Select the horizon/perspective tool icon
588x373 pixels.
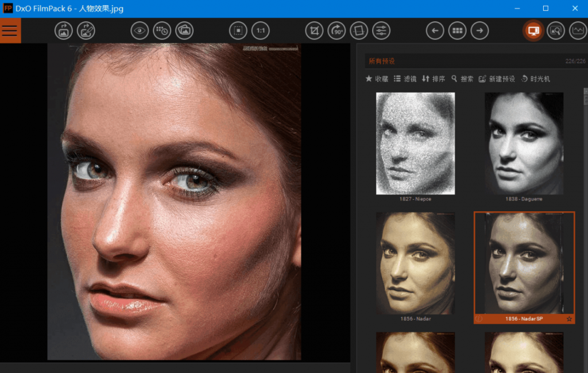point(359,30)
